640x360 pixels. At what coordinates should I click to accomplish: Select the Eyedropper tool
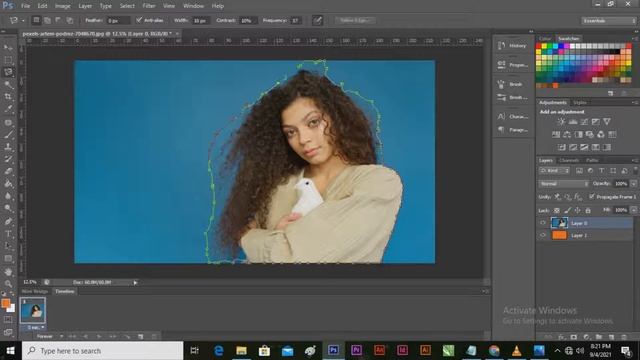[x=8, y=109]
